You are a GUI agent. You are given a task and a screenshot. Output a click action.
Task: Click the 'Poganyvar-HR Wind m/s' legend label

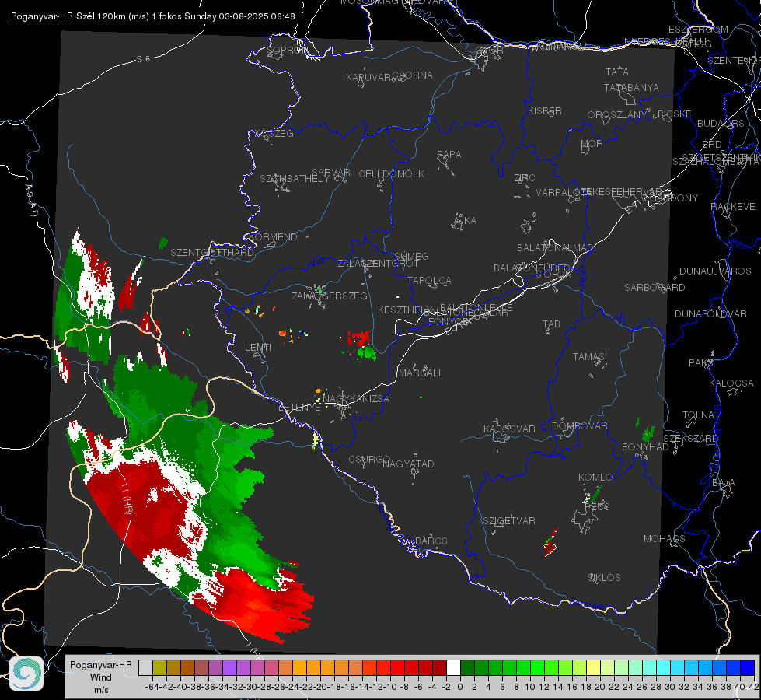point(101,677)
